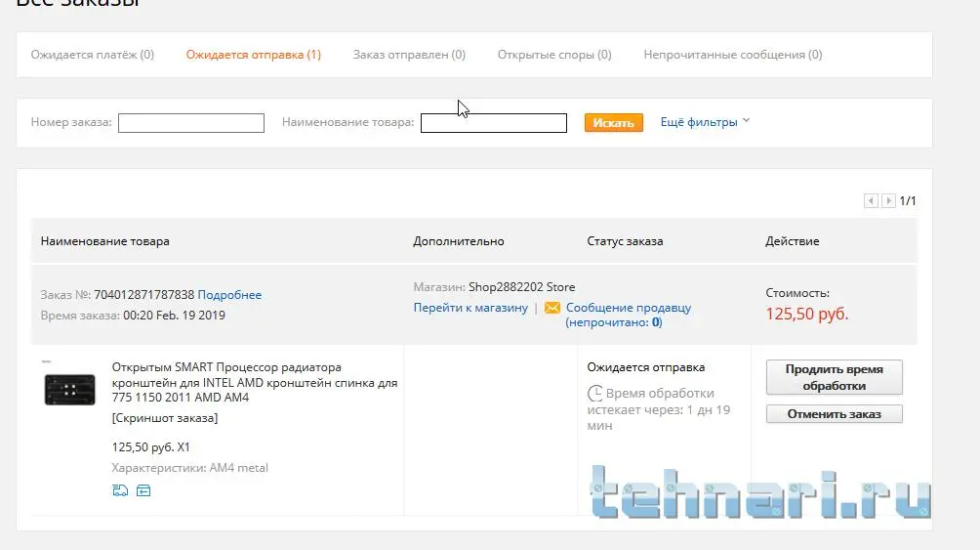Click the clock icon by processing time
The image size is (980, 550).
click(x=594, y=394)
